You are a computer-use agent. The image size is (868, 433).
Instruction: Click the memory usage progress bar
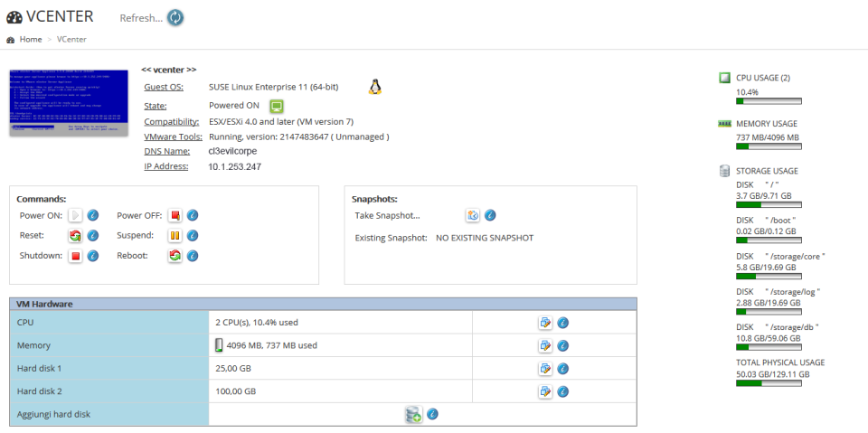(x=769, y=146)
